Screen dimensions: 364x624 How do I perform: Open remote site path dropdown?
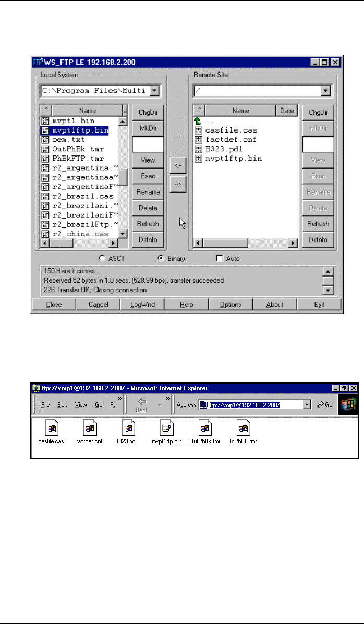pos(326,91)
